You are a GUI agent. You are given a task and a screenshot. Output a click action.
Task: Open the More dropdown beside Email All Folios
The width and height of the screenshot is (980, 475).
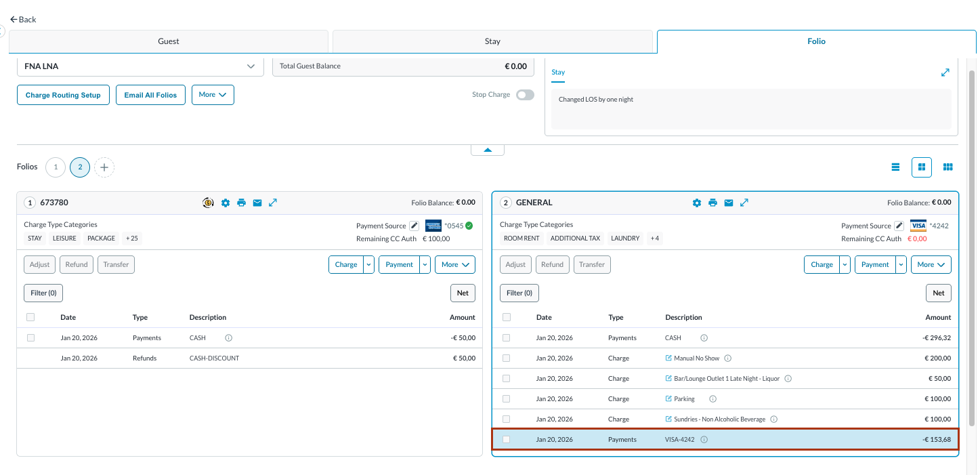213,95
